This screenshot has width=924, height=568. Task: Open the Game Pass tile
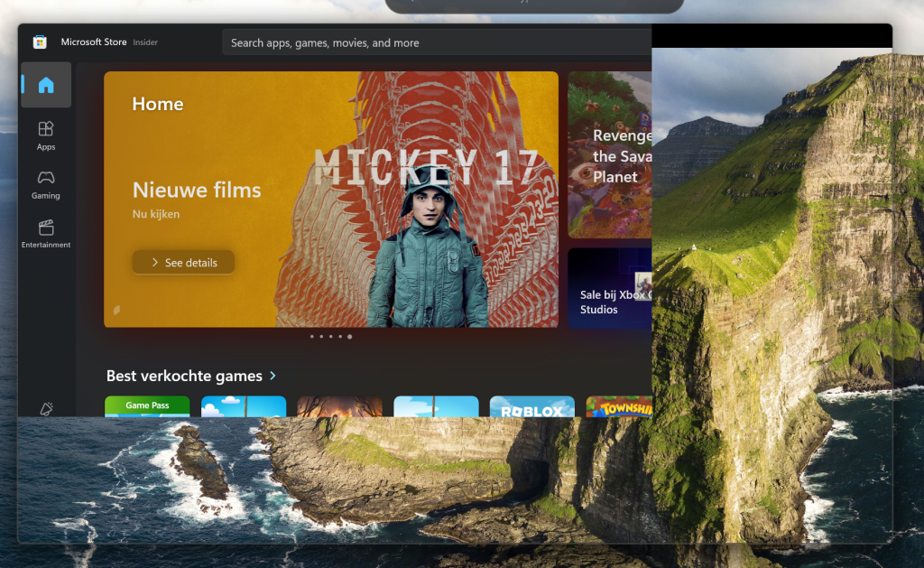coord(147,406)
